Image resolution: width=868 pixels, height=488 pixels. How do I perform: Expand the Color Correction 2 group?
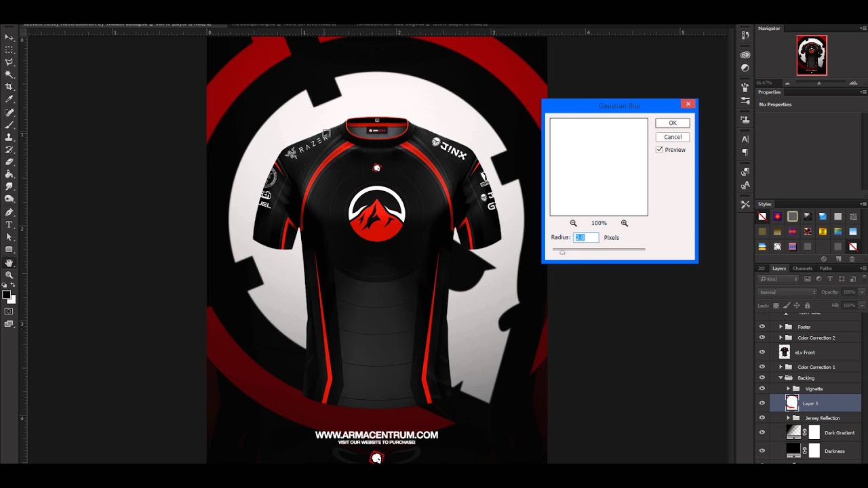781,338
